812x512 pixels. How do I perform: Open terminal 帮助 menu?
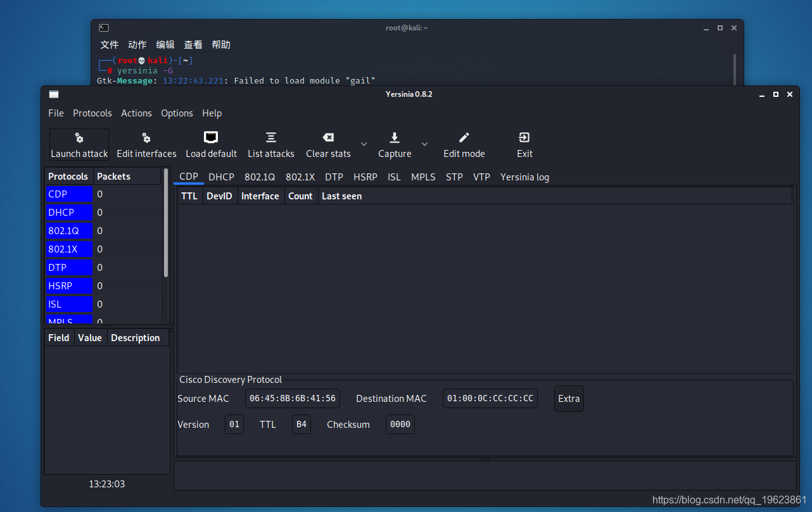221,45
